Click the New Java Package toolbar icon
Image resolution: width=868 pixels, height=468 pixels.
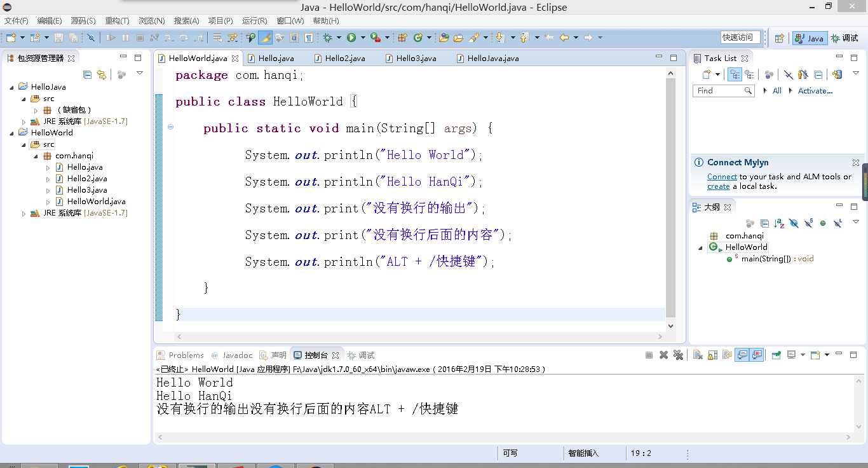coord(402,38)
